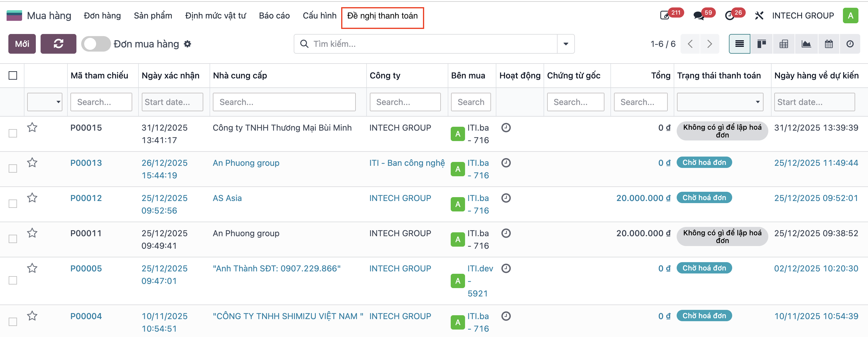Click the refresh button with circular arrows
Image resolution: width=868 pixels, height=337 pixels.
pyautogui.click(x=58, y=44)
